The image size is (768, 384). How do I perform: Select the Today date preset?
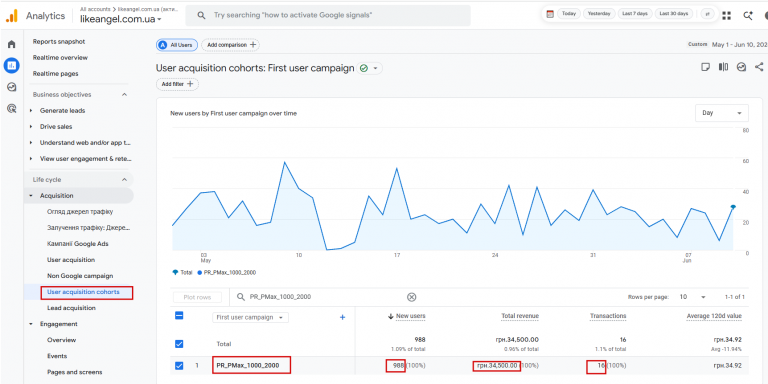click(x=569, y=14)
